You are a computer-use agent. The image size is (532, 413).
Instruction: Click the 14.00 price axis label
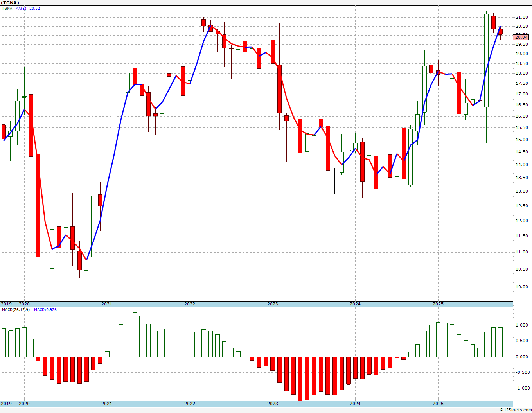click(x=521, y=165)
